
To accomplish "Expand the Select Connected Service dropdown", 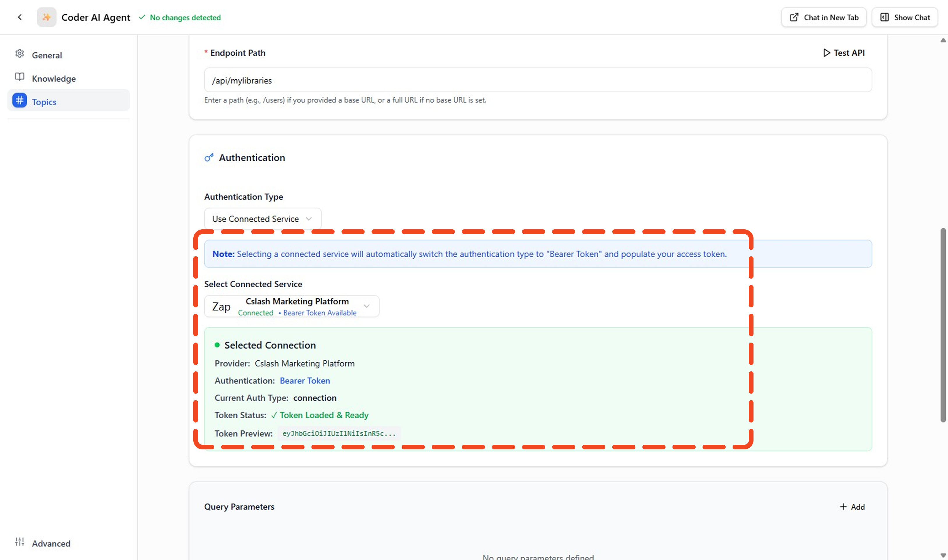I will [291, 306].
